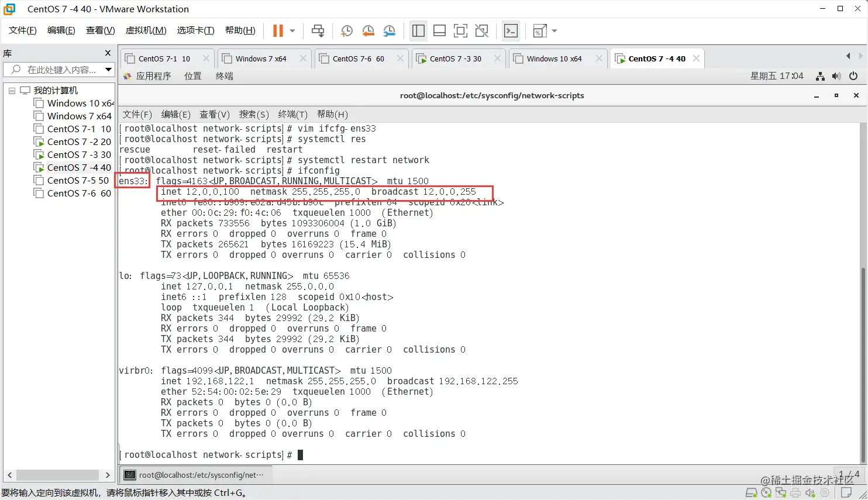Select CentOS 7-5 50 in library tree
This screenshot has width=868, height=500.
click(72, 181)
